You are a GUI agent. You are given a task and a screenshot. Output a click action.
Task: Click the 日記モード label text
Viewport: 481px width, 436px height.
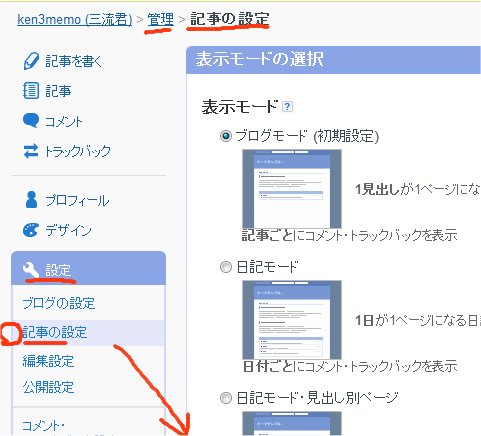(267, 267)
